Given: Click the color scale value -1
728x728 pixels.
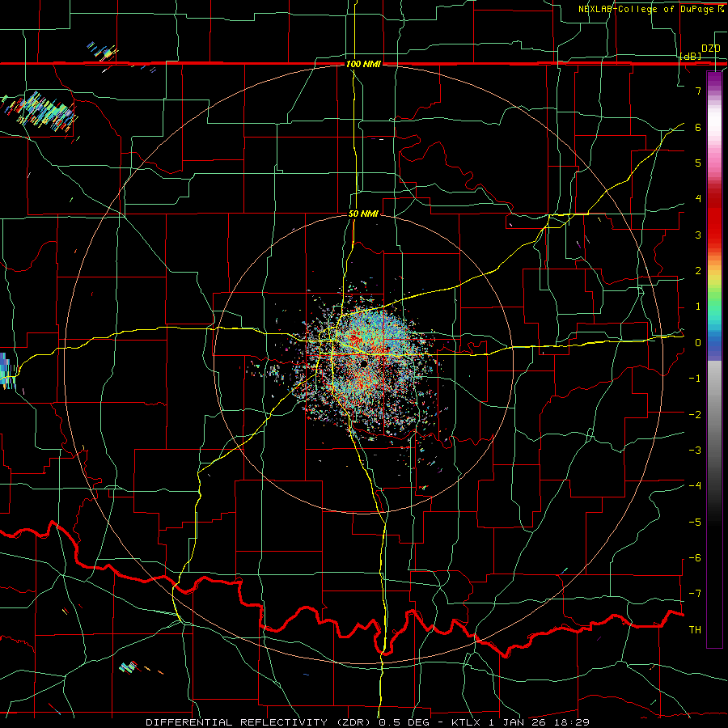Looking at the screenshot, I should pos(695,379).
